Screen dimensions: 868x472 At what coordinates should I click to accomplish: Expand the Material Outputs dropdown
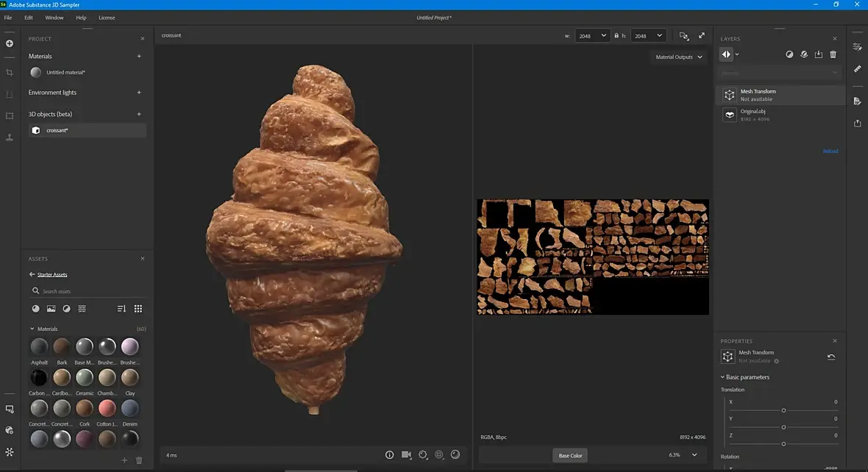679,57
